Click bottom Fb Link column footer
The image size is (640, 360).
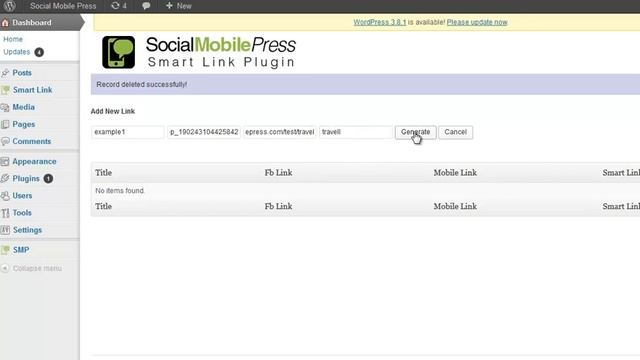pos(278,206)
